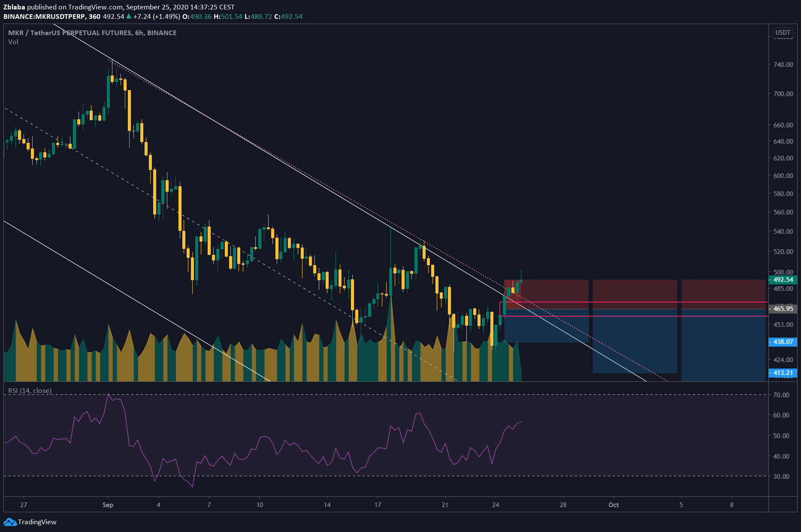Screen dimensions: 801x532
Task: Click the 660.00 price level on axis
Action: (783, 125)
